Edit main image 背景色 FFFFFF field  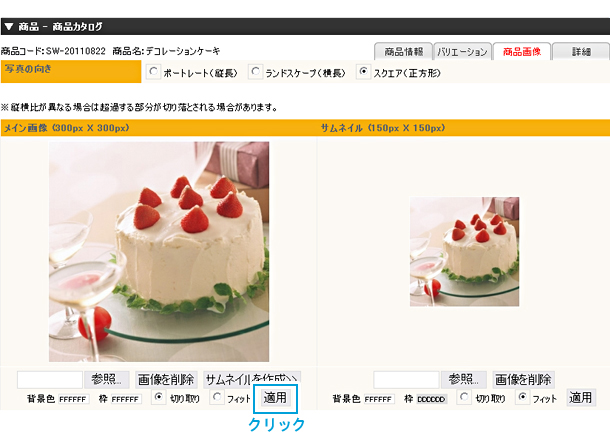[x=74, y=399]
